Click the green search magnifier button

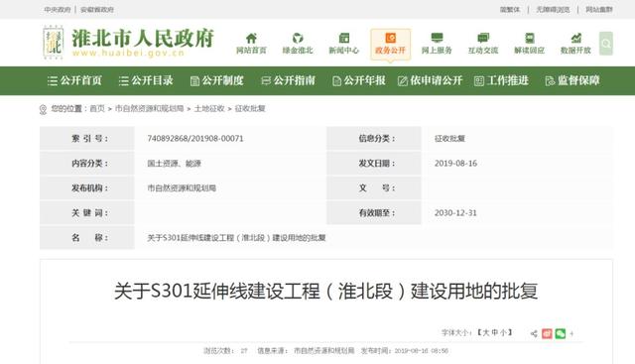(606, 44)
